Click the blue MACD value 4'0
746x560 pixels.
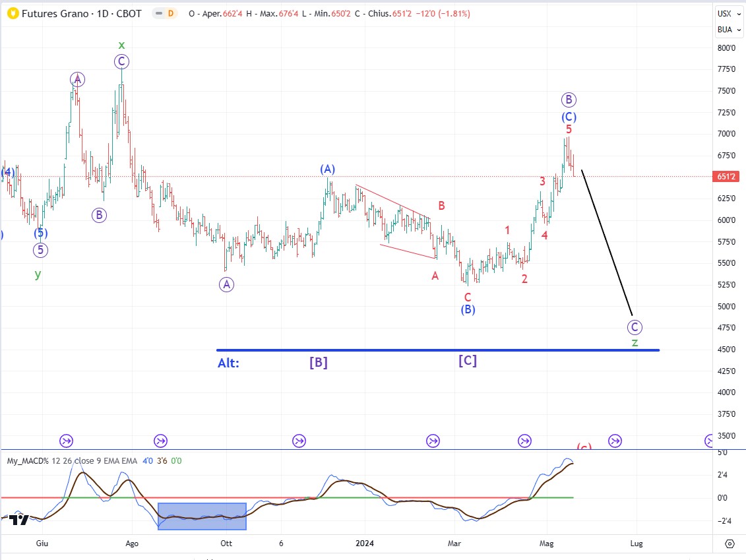(x=148, y=460)
